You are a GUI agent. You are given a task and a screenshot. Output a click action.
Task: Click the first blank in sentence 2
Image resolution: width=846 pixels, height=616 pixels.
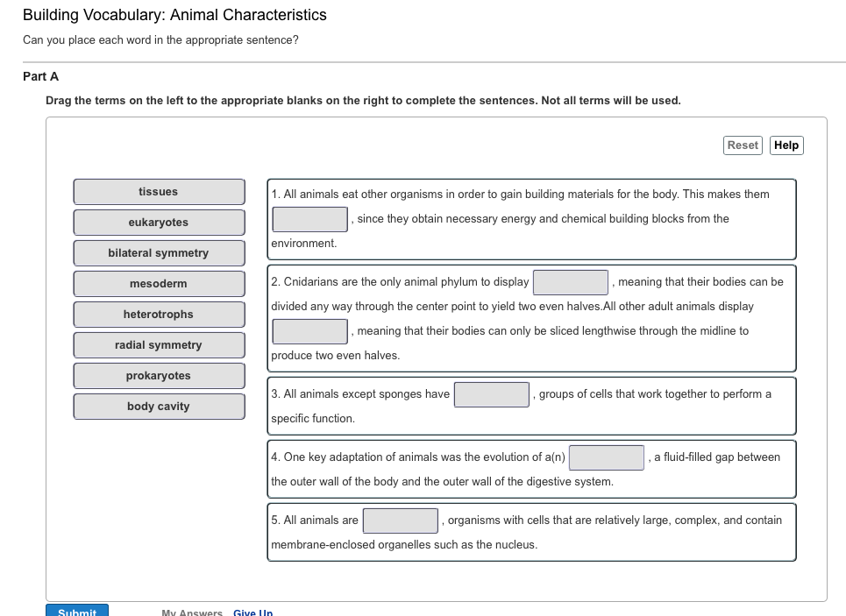570,281
